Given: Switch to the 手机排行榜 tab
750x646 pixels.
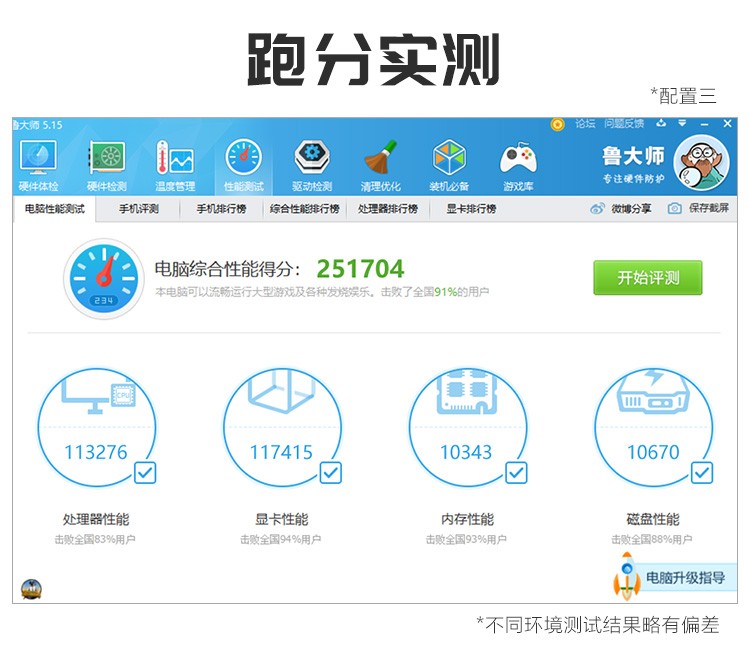Looking at the screenshot, I should coord(221,209).
